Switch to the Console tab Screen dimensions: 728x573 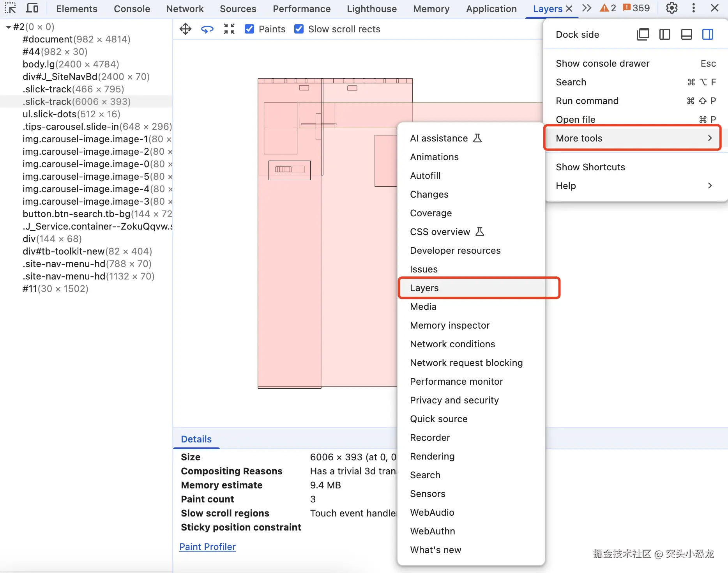[132, 9]
